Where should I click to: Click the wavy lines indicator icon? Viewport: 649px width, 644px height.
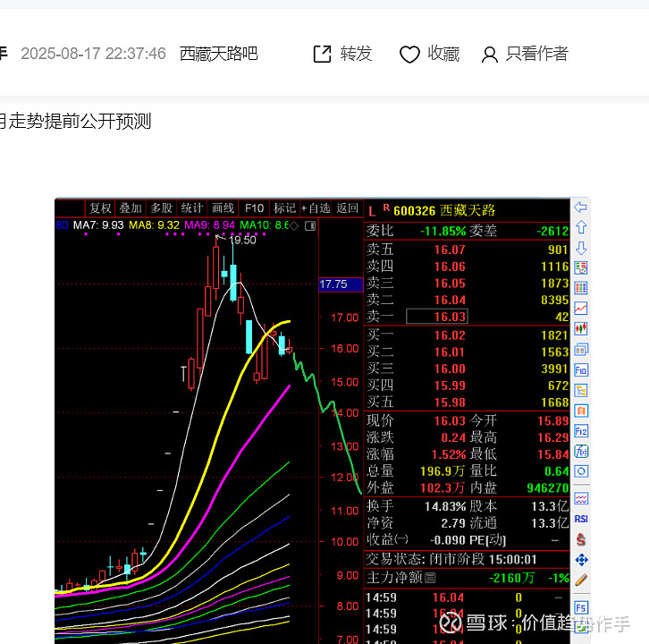point(581,498)
